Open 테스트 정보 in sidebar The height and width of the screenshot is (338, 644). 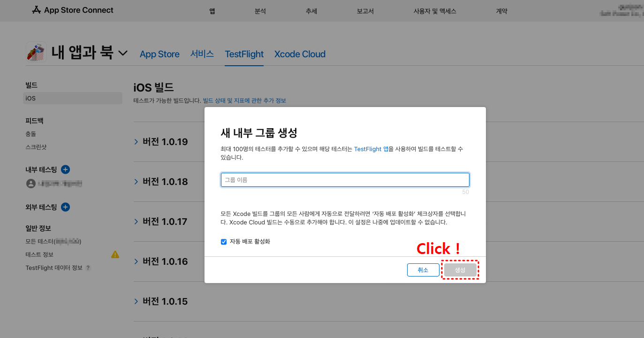pos(39,254)
